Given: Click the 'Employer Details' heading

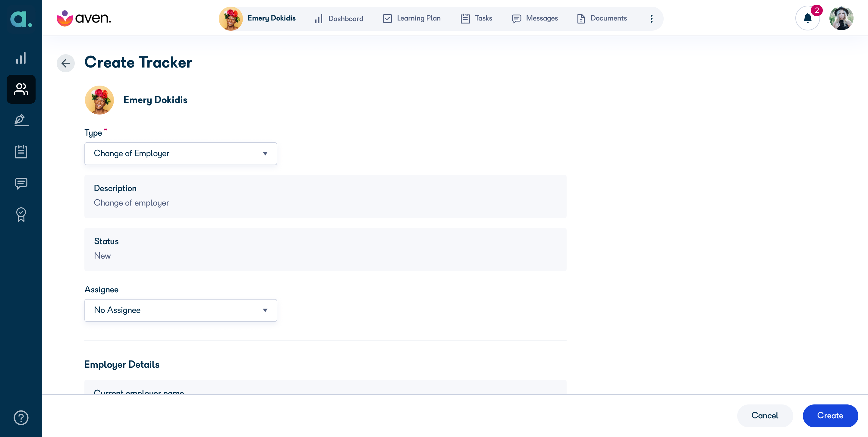Looking at the screenshot, I should pyautogui.click(x=122, y=365).
